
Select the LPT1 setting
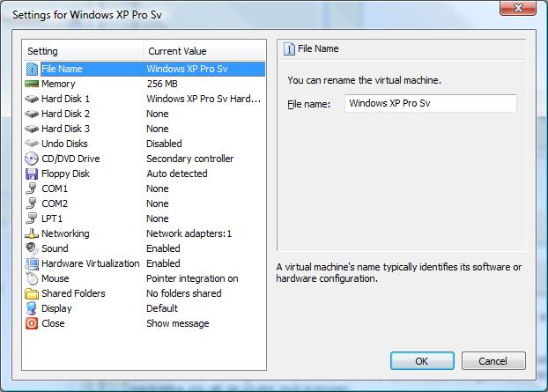tap(144, 218)
